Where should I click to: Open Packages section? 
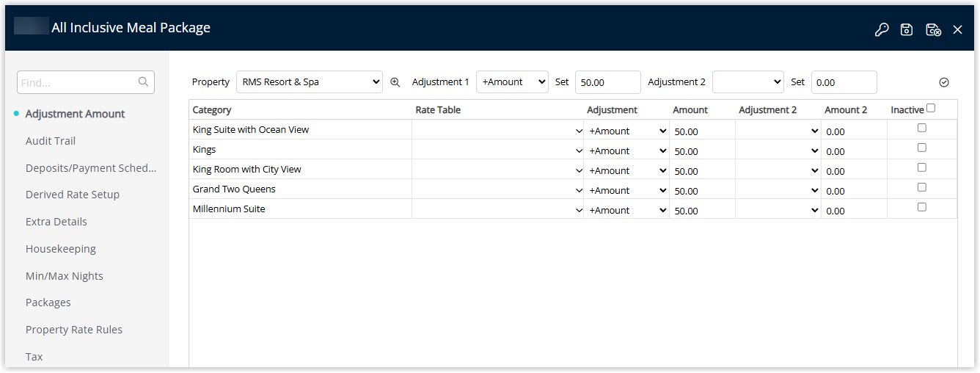click(x=48, y=303)
